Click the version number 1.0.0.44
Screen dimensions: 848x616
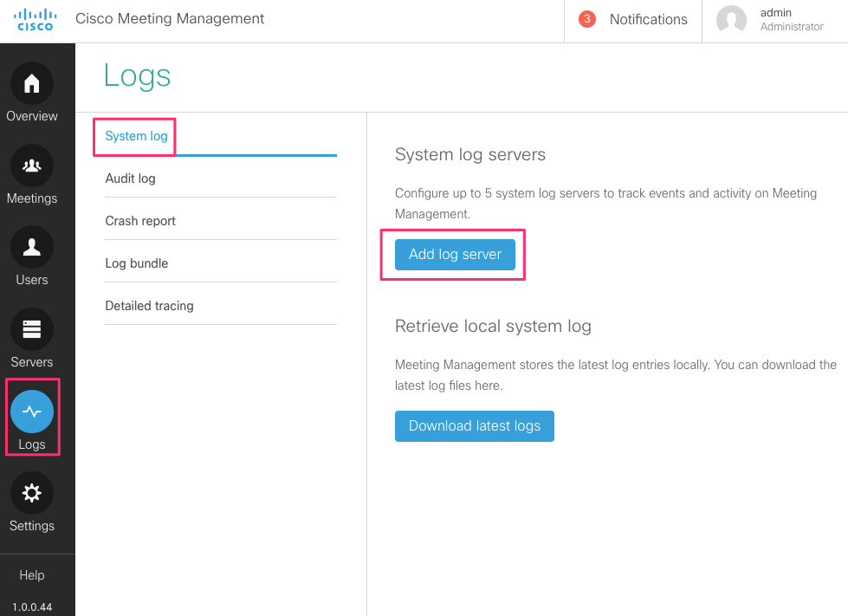(32, 606)
